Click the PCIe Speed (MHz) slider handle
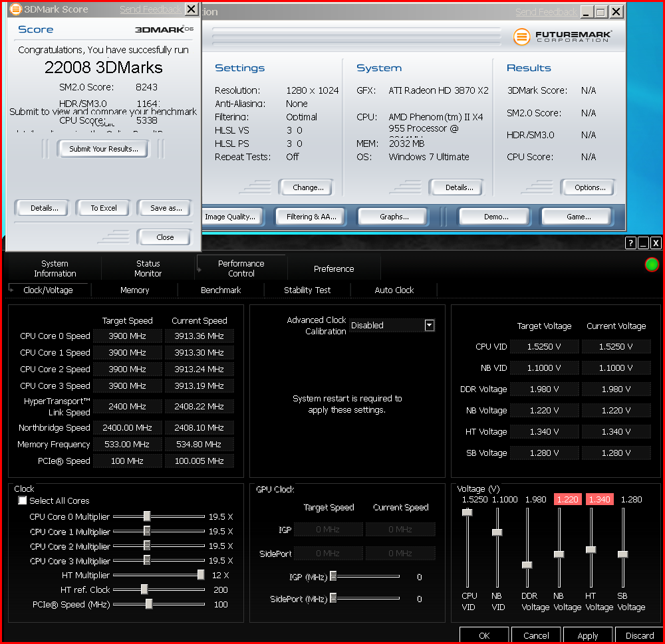This screenshot has height=644, width=665. [149, 603]
